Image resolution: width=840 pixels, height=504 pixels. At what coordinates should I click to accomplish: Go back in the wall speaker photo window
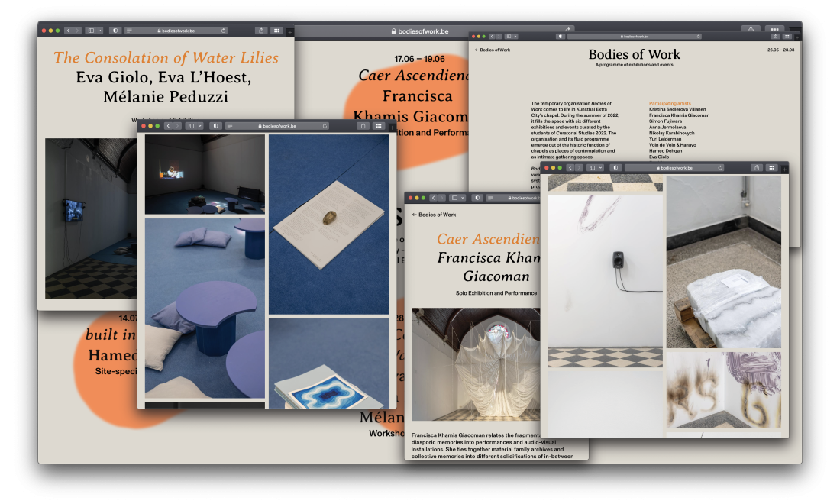[570, 168]
